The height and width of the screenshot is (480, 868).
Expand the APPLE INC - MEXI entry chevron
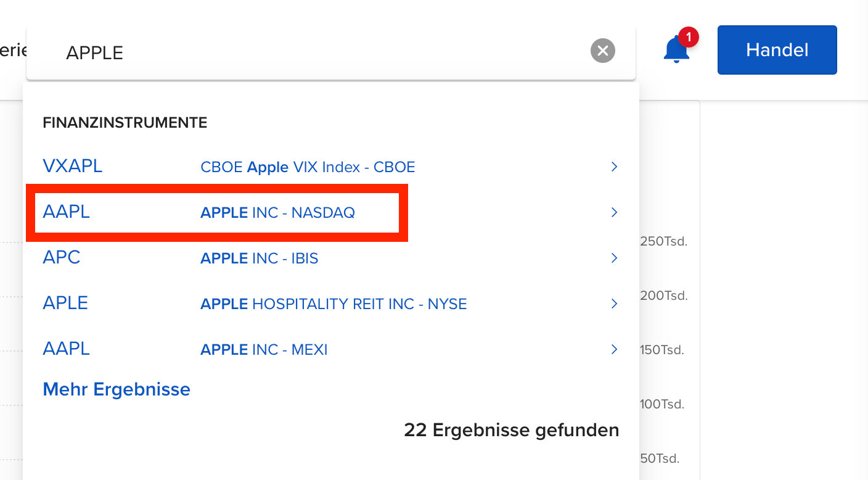point(614,349)
